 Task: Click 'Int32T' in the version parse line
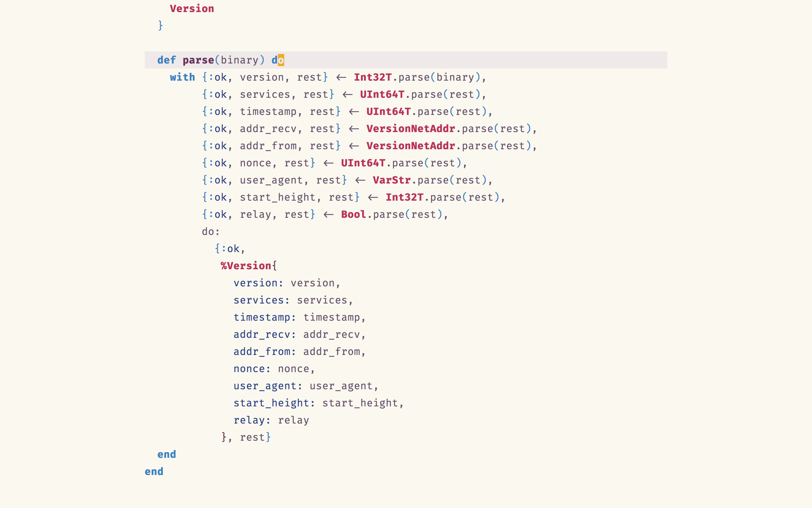pyautogui.click(x=373, y=77)
